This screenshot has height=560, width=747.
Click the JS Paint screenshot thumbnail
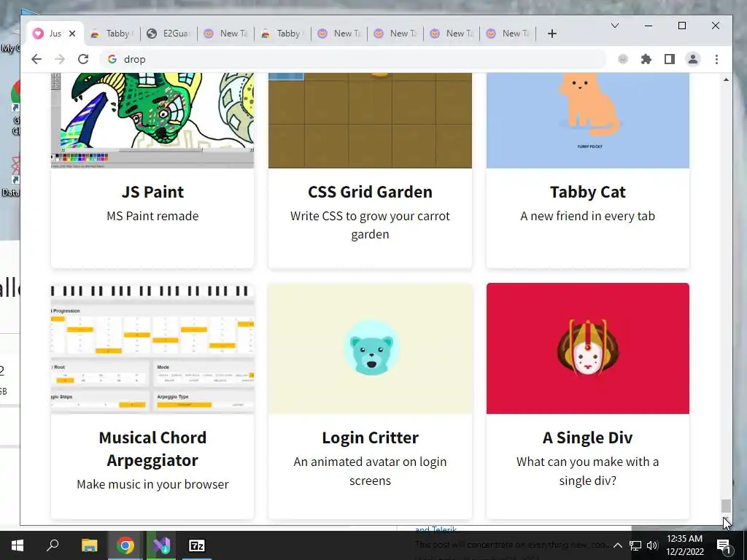[x=152, y=120]
